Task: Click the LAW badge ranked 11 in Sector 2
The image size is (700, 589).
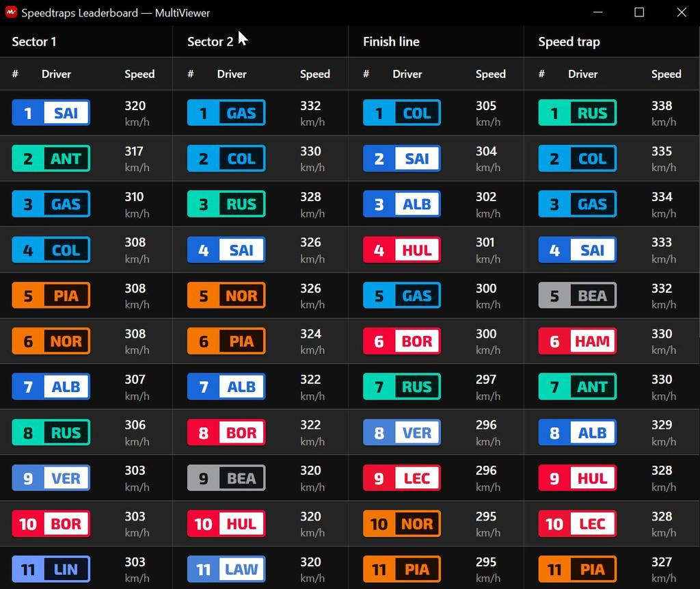Action: pyautogui.click(x=226, y=569)
